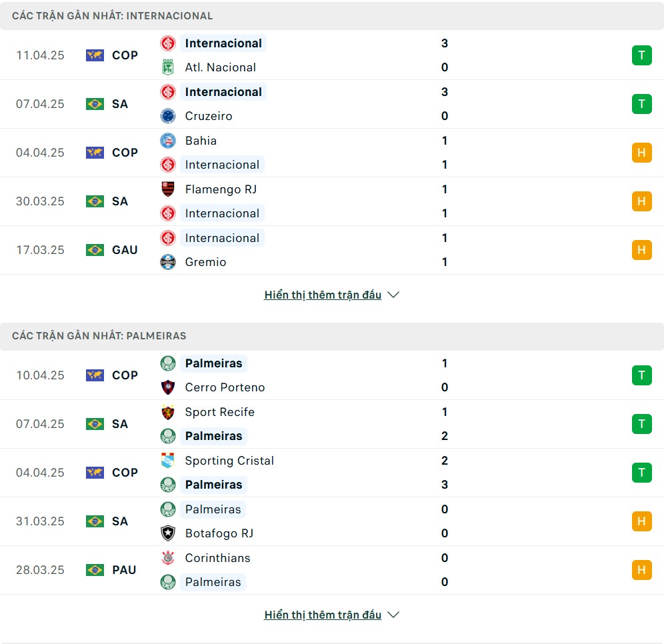Click the Flamengo RJ crest icon

point(168,189)
